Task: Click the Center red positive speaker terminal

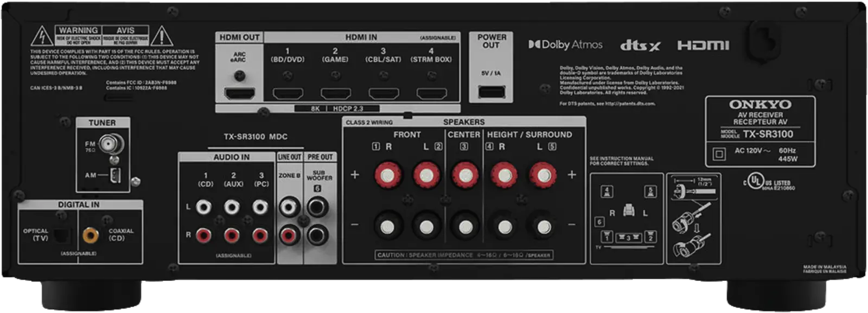Action: click(x=465, y=175)
